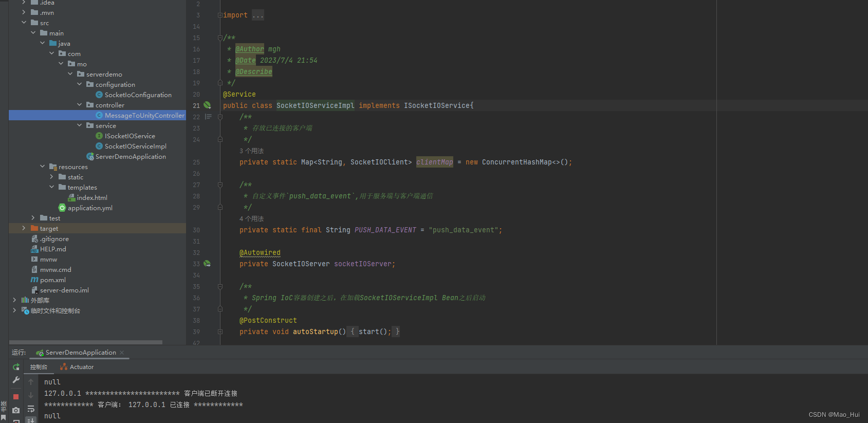Select SocketIOServiceImpl in project tree
Image resolution: width=868 pixels, height=423 pixels.
tap(136, 146)
